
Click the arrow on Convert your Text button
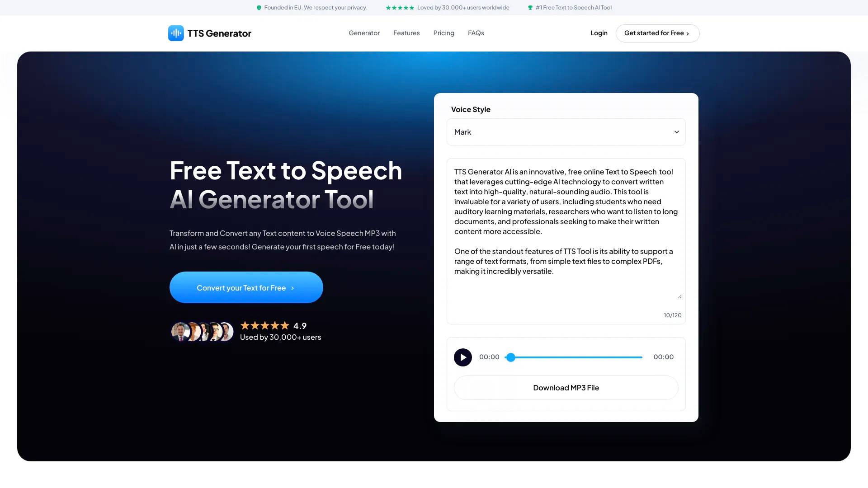point(292,287)
